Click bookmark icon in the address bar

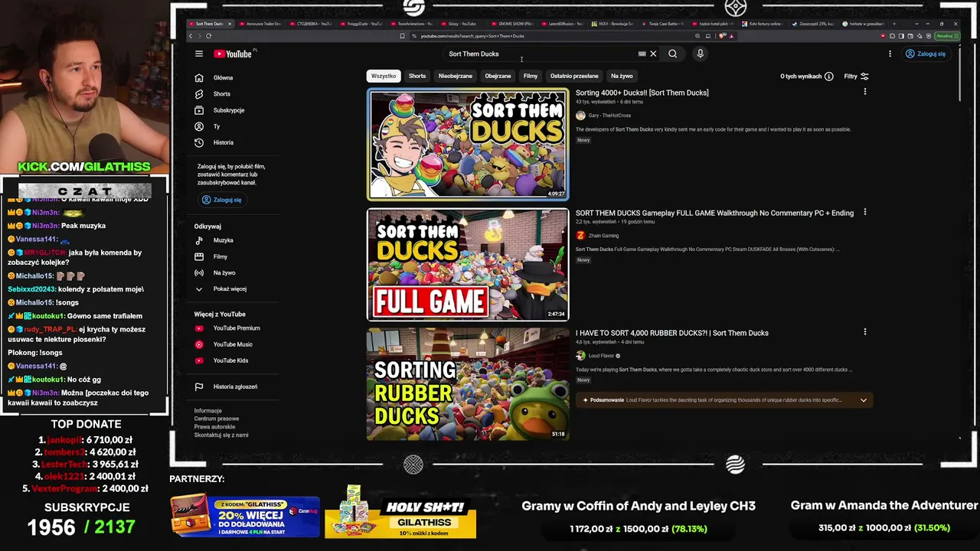[402, 36]
